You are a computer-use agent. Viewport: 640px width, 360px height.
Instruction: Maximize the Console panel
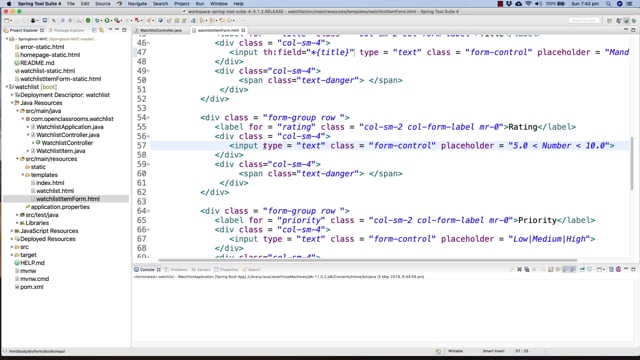tap(633, 269)
